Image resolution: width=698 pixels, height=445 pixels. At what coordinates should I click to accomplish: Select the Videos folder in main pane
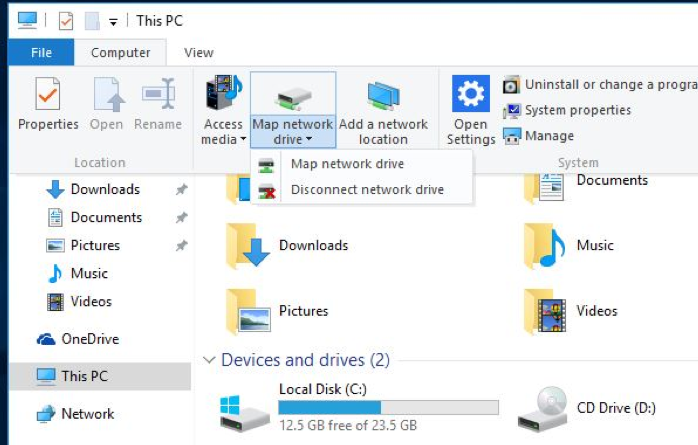[570, 311]
